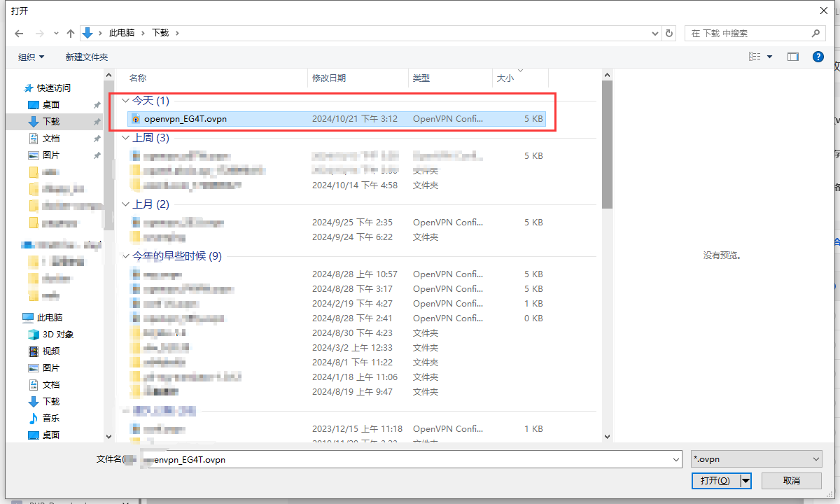This screenshot has width=840, height=504.
Task: Click the change view layout icon
Action: [x=755, y=57]
